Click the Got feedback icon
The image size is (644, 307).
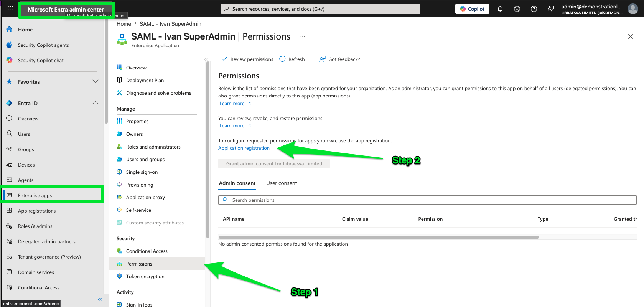tap(322, 59)
